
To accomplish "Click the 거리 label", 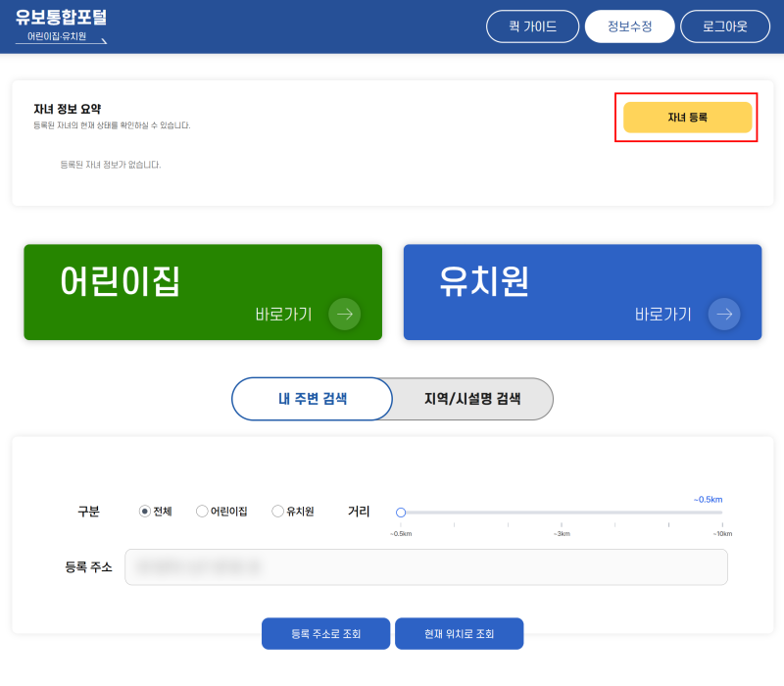I will 359,511.
